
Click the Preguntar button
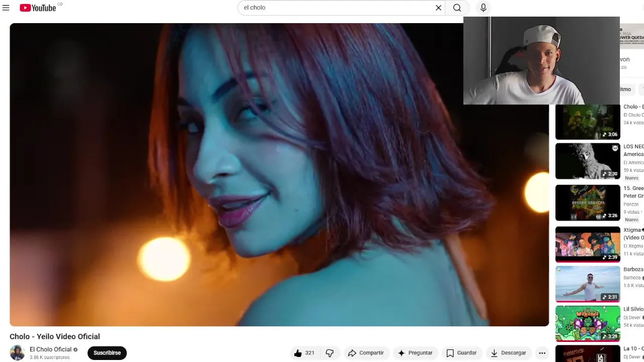click(x=415, y=353)
